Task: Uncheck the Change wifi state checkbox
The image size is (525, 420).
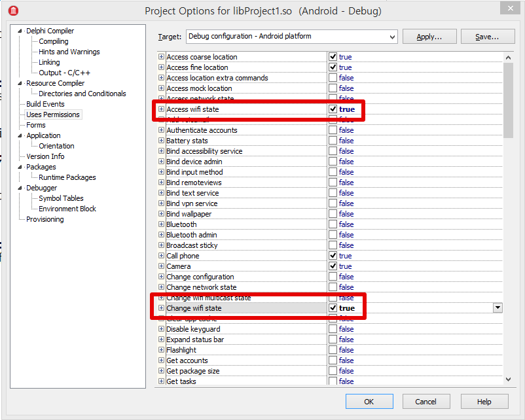Action: point(333,308)
